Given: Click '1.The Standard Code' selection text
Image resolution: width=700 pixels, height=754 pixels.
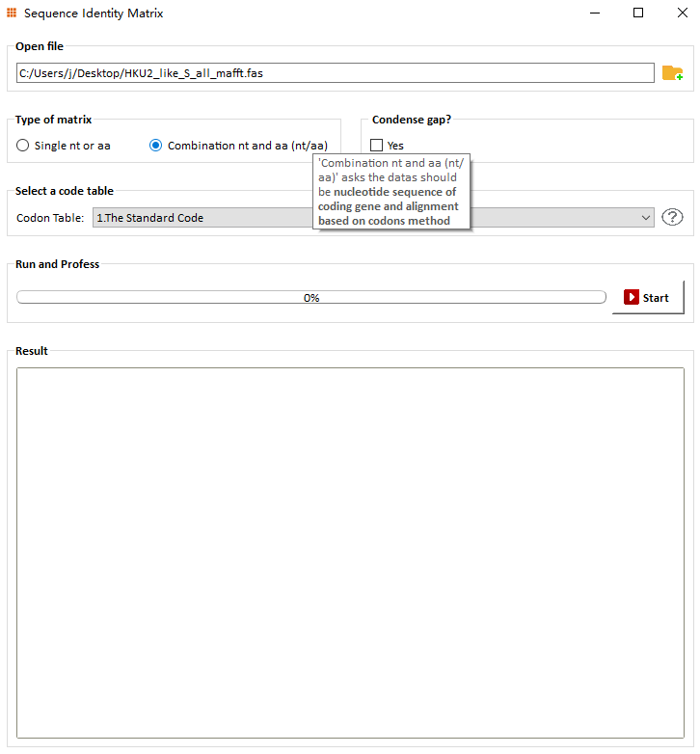Looking at the screenshot, I should [150, 218].
